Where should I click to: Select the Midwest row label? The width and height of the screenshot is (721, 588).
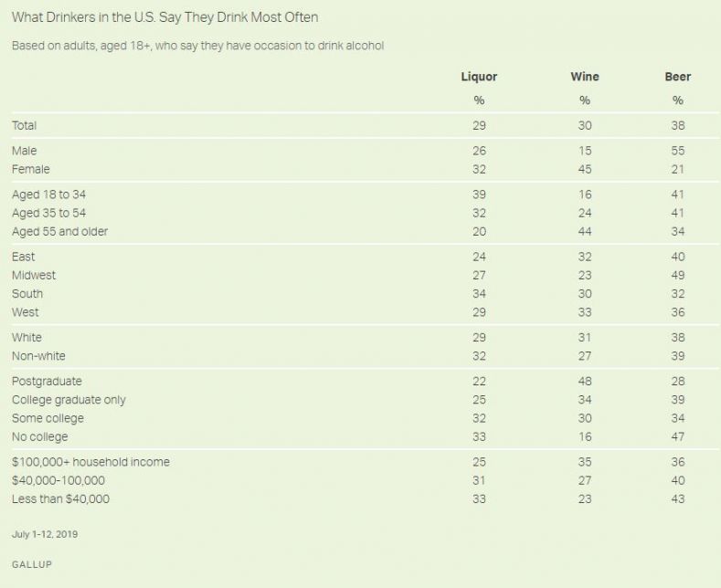(x=34, y=275)
